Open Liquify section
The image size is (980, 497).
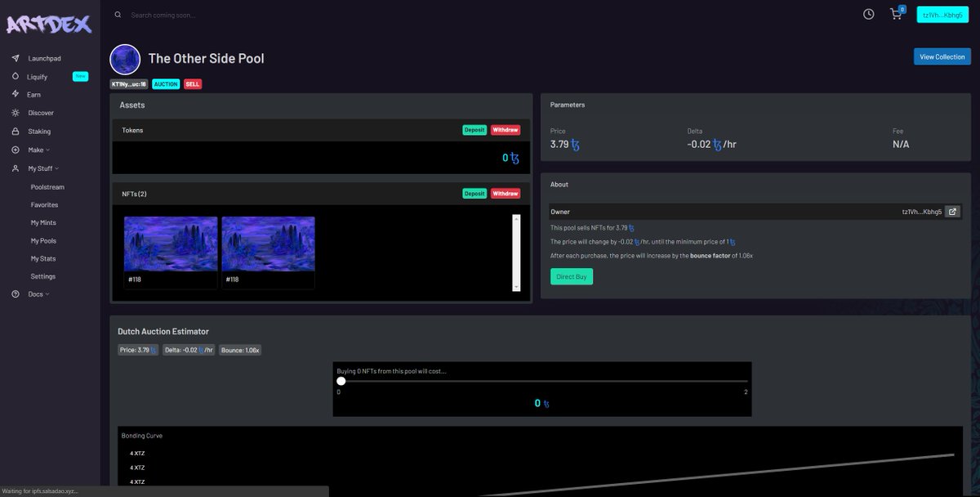pos(38,77)
